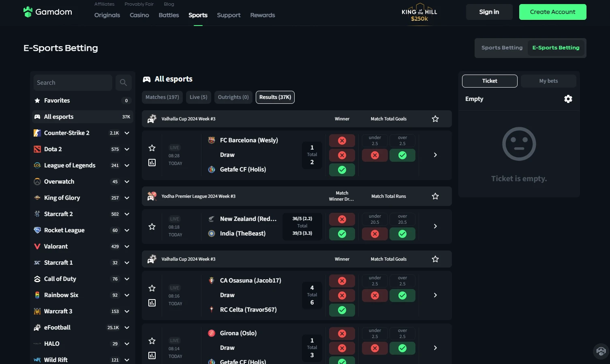
Task: Click the Rainbow Six icon
Action: (37, 295)
